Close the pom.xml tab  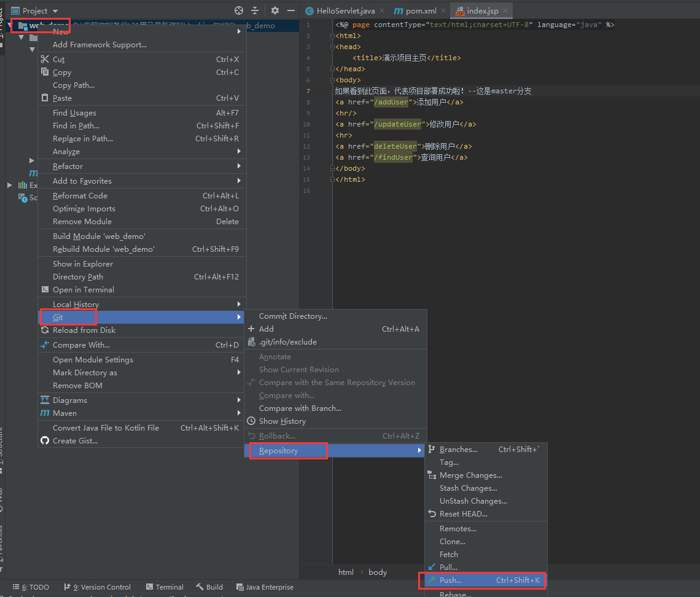[443, 10]
